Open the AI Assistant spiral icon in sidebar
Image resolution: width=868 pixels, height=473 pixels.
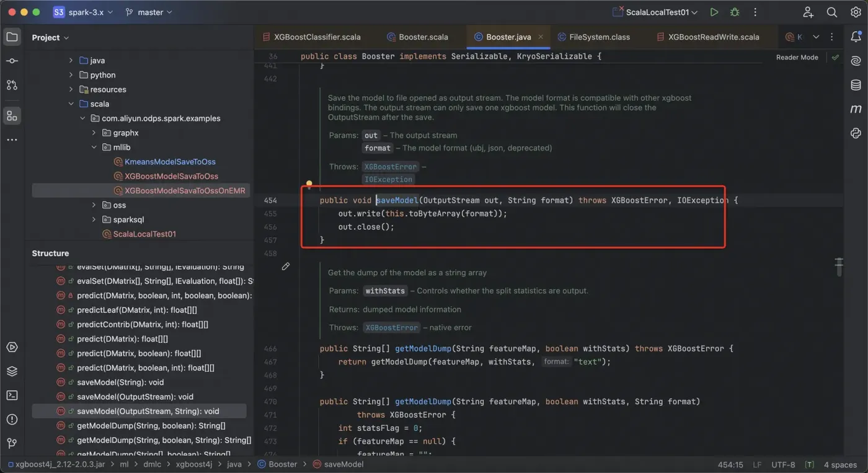click(x=856, y=61)
